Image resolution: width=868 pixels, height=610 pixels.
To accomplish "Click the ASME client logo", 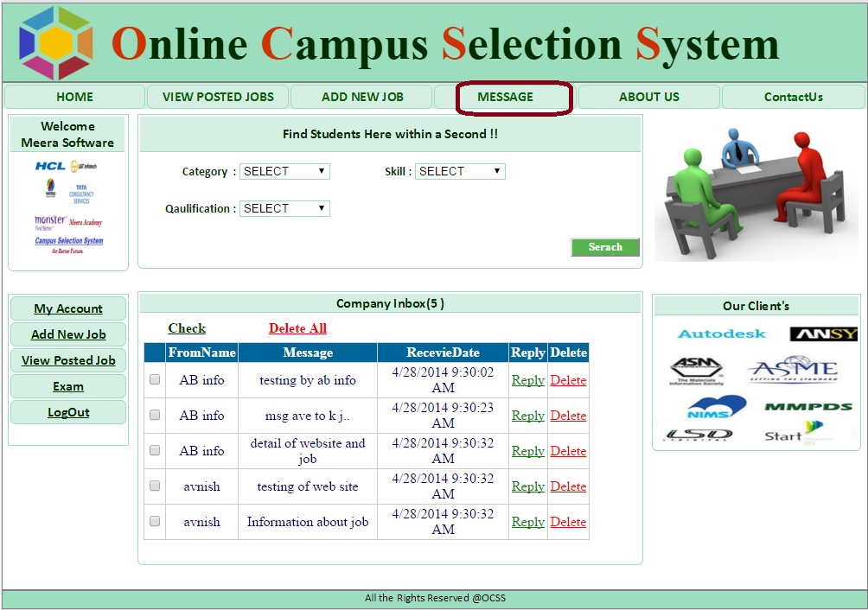I will point(793,370).
